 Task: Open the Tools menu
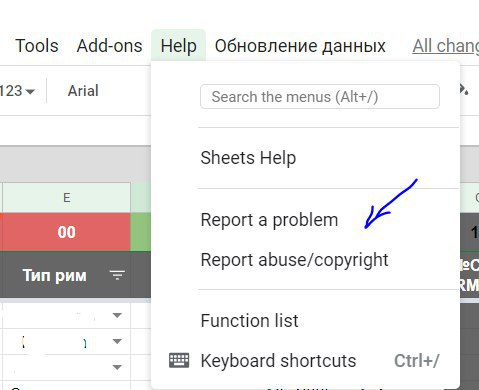[37, 46]
